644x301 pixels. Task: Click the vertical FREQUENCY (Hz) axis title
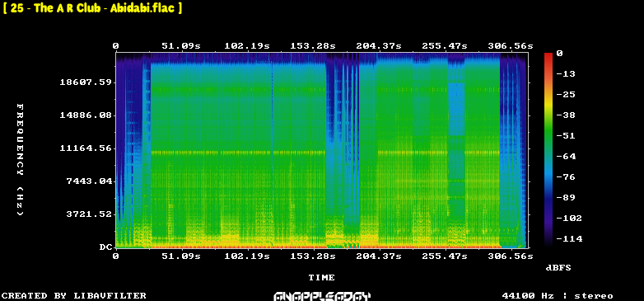(x=20, y=159)
